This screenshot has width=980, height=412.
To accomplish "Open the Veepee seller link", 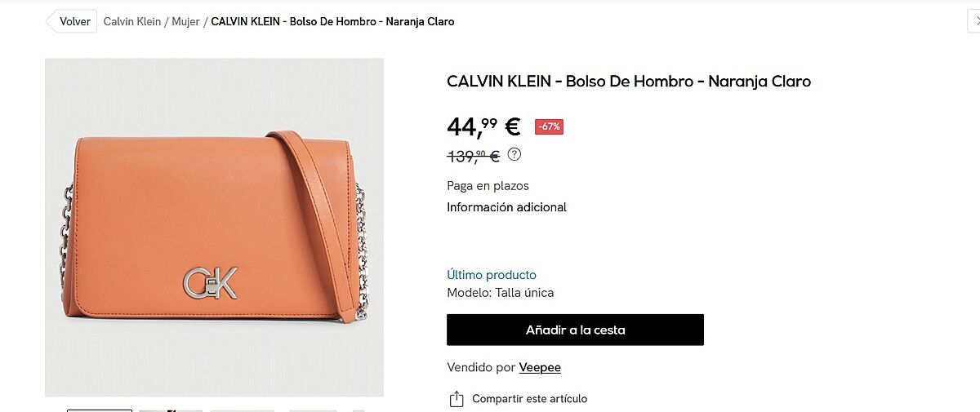I will (540, 368).
